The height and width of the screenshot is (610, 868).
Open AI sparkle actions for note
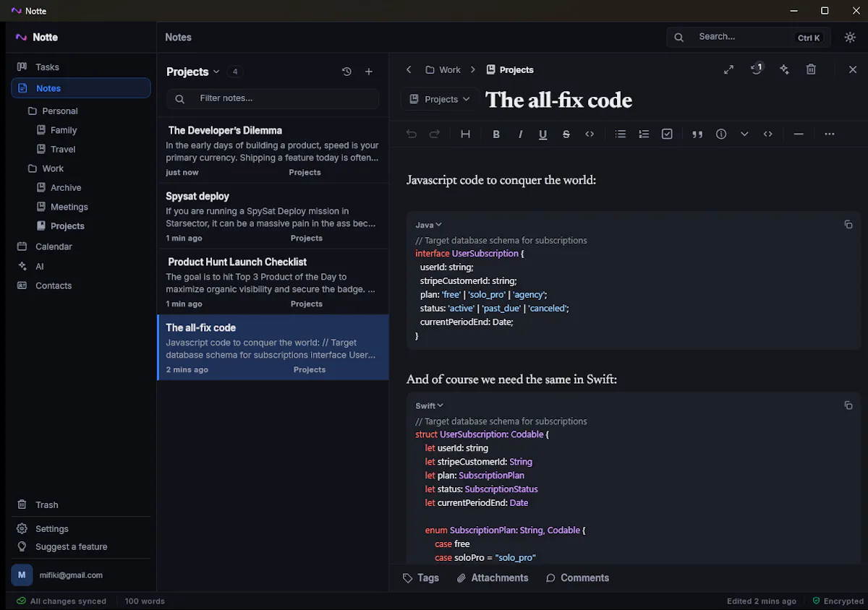point(784,69)
